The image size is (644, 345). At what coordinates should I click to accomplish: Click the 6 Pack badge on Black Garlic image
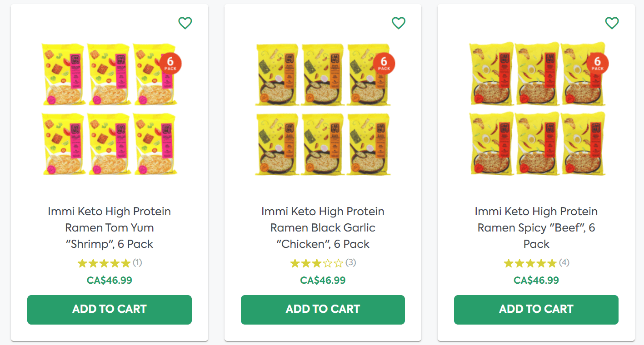click(x=384, y=64)
